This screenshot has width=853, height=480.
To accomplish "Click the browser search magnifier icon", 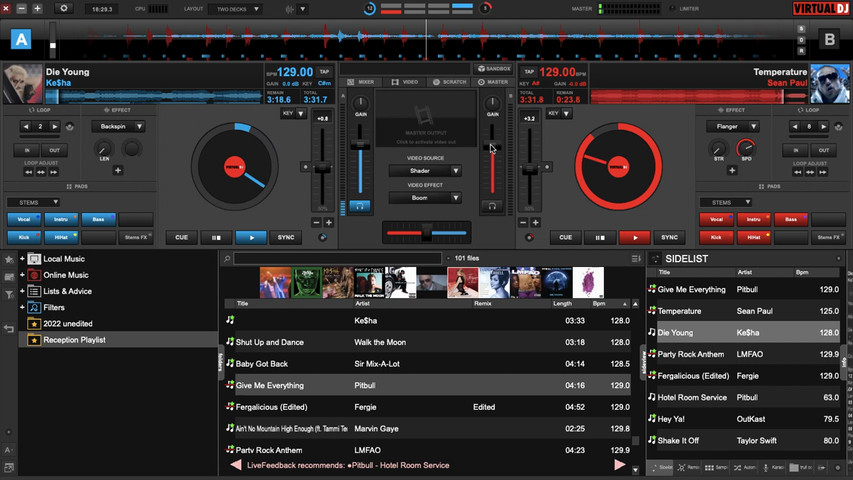I will click(227, 259).
